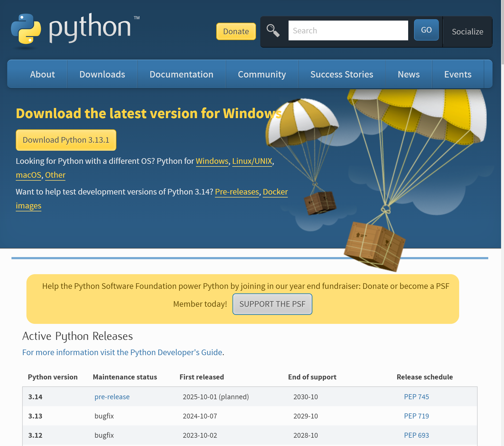
Task: Open the PEP 719 link
Action: coord(416,416)
